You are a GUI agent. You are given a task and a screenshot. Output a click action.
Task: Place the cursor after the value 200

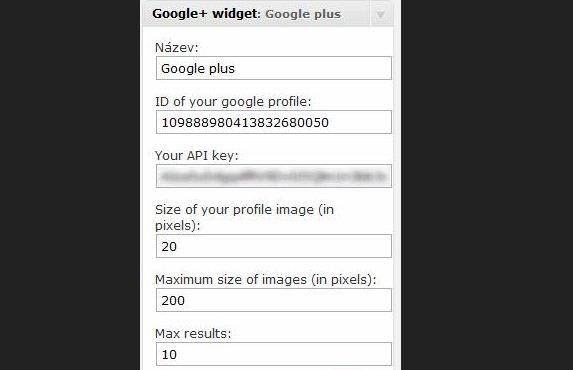click(186, 301)
